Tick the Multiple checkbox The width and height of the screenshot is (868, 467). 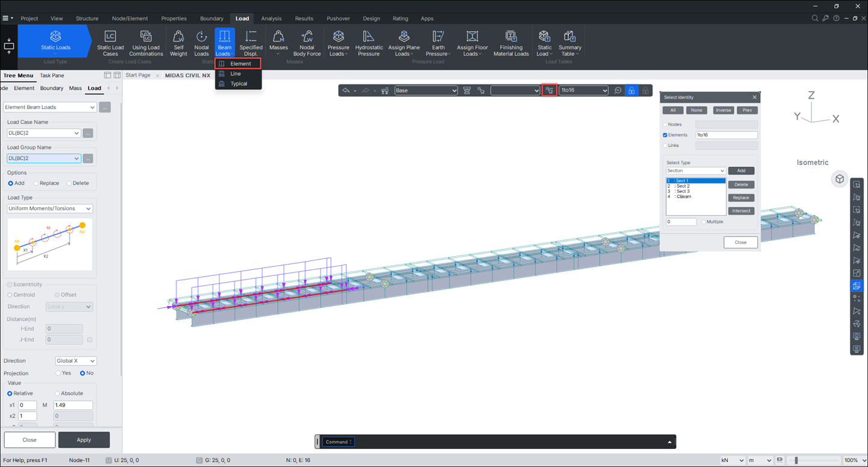click(x=704, y=222)
